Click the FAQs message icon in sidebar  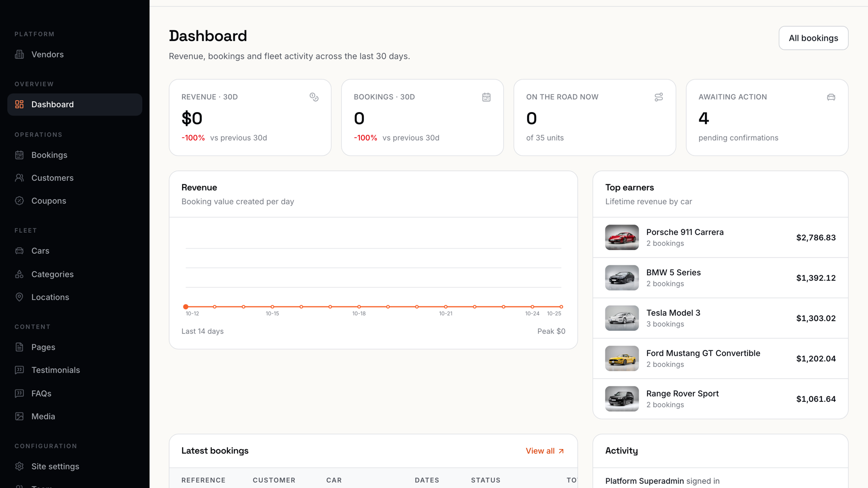click(19, 394)
